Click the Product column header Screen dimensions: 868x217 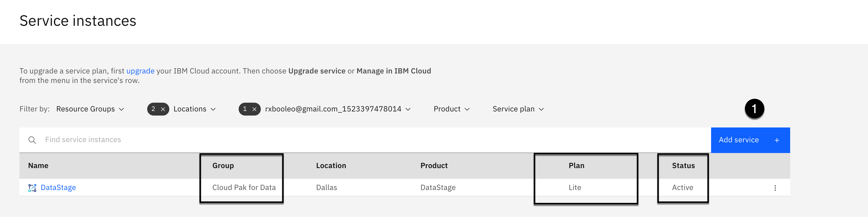coord(434,166)
